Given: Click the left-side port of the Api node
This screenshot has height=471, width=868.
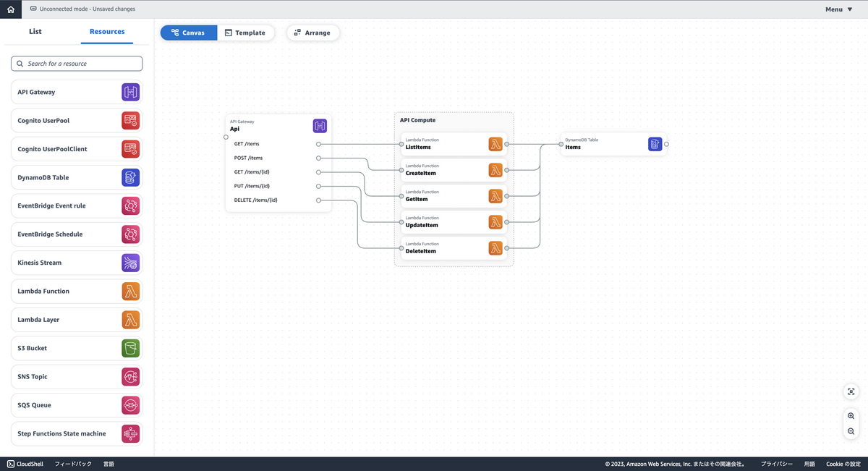Looking at the screenshot, I should 226,137.
